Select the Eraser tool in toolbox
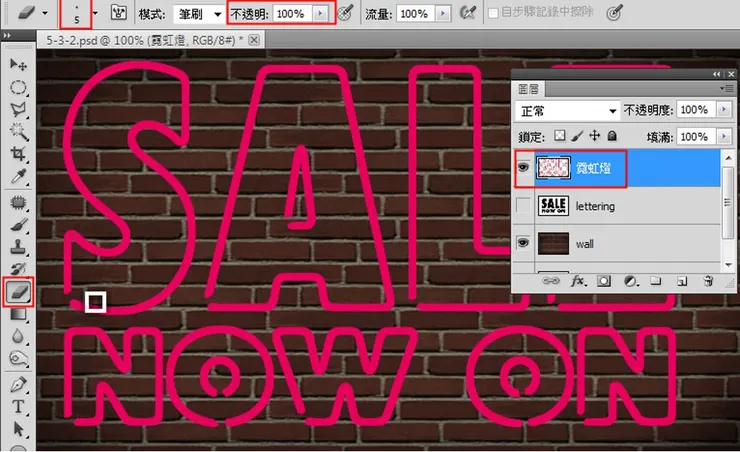The width and height of the screenshot is (740, 452). pos(18,292)
